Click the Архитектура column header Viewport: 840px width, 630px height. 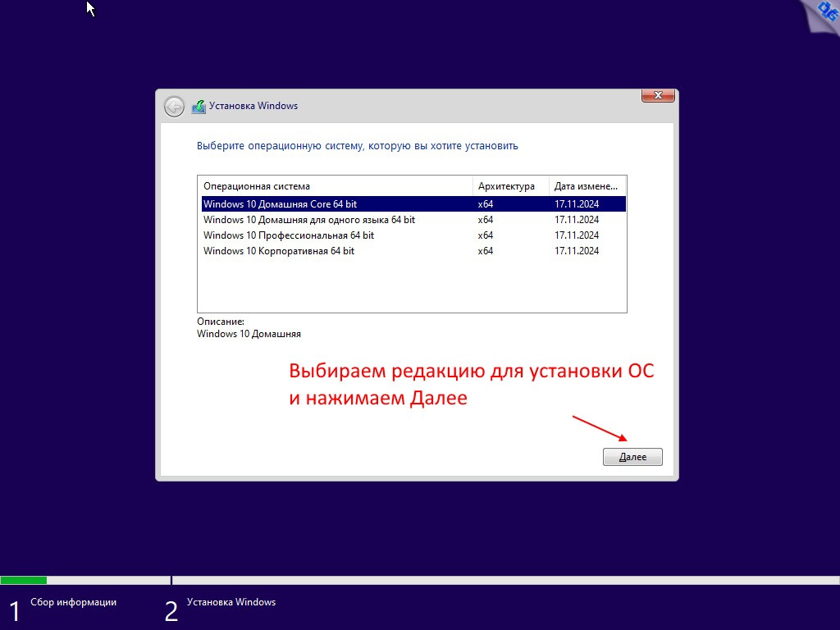[x=506, y=186]
